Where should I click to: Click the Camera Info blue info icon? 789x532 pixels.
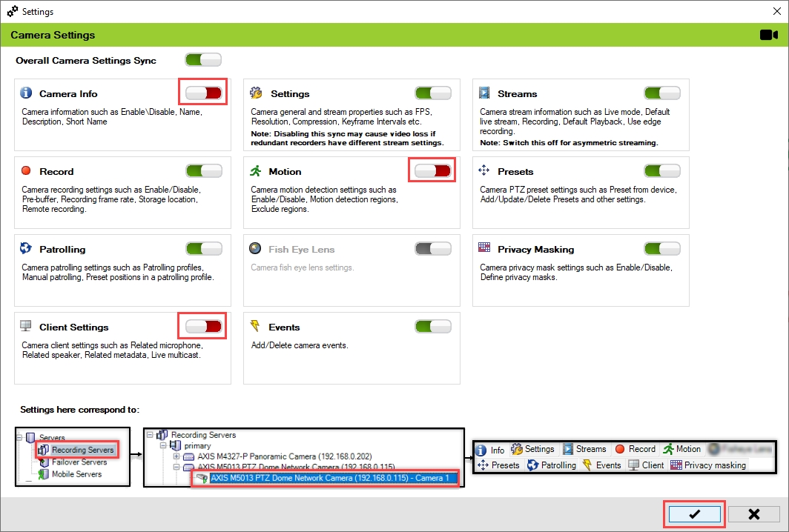pyautogui.click(x=26, y=93)
